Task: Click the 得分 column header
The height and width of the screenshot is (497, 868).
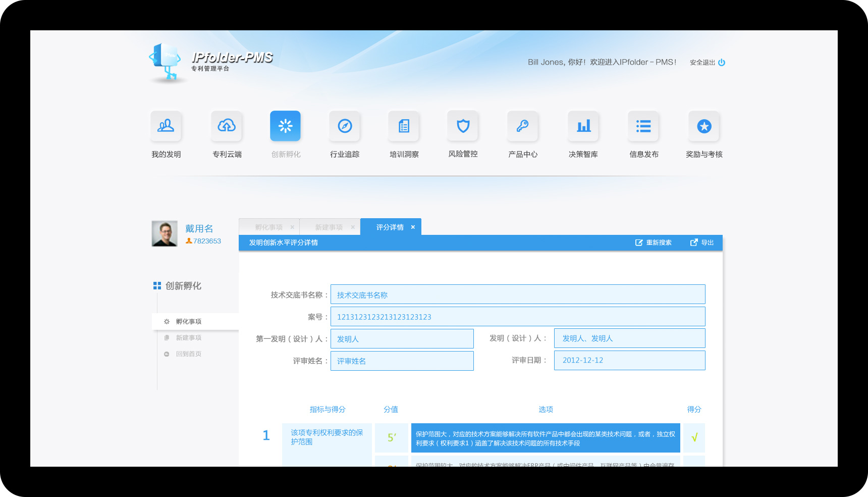Action: point(694,409)
